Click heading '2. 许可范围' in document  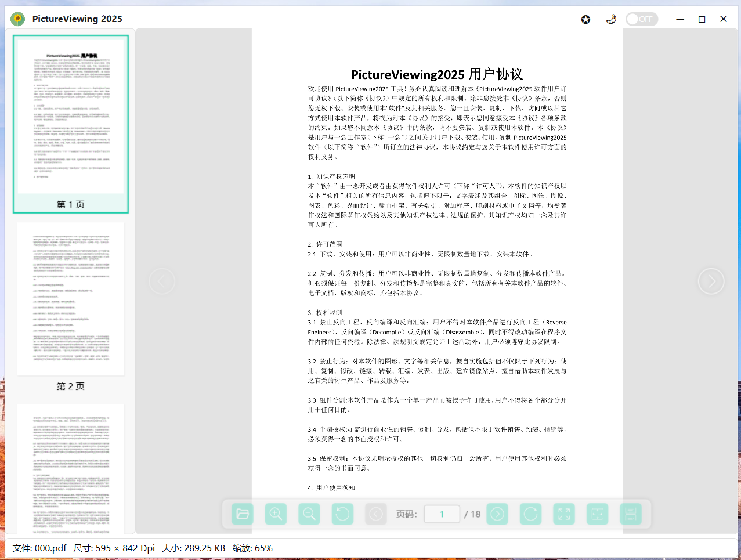tap(325, 244)
